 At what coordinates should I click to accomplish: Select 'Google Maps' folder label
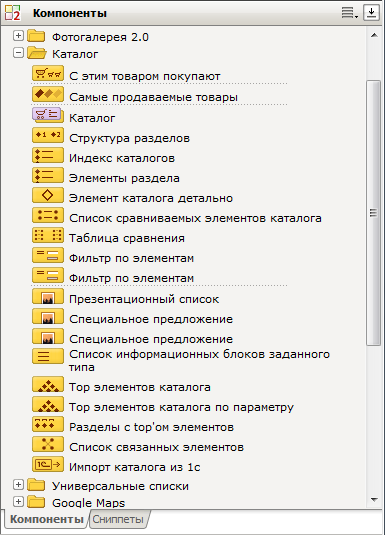click(x=89, y=503)
